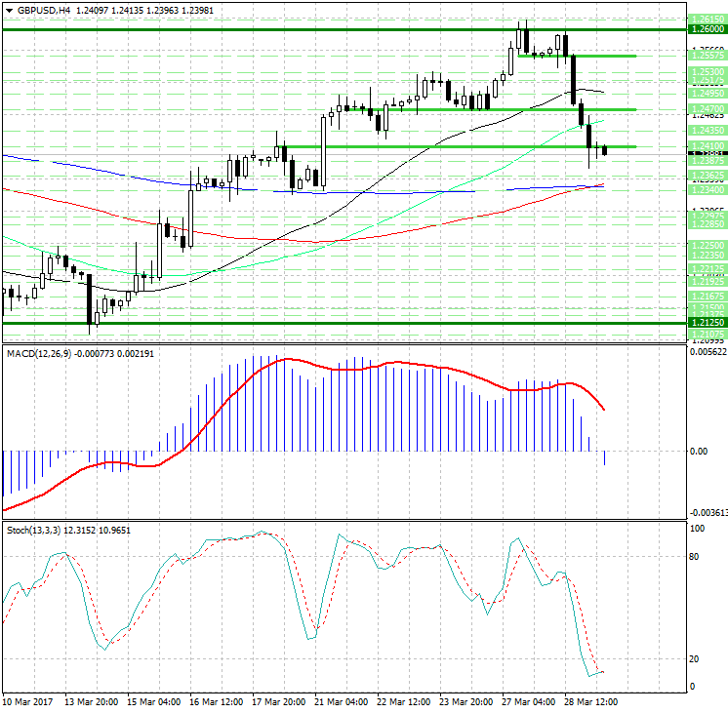Select the green 1.24100 level line
Screen dimensions: 728x713
(x=459, y=146)
